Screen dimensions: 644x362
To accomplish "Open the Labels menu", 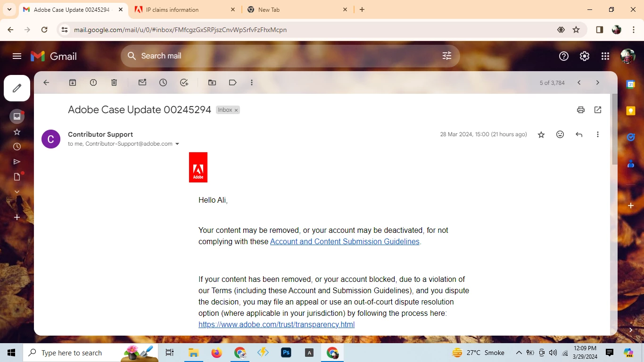I will [233, 82].
